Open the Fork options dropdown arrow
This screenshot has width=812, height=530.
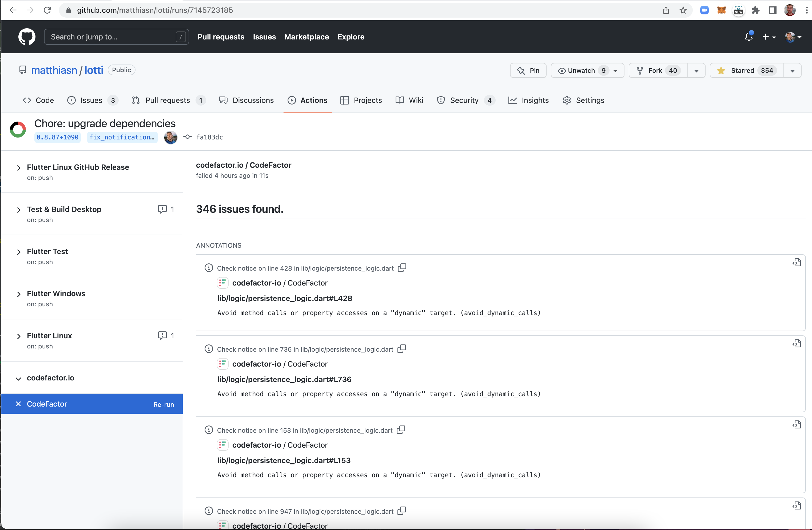click(696, 70)
